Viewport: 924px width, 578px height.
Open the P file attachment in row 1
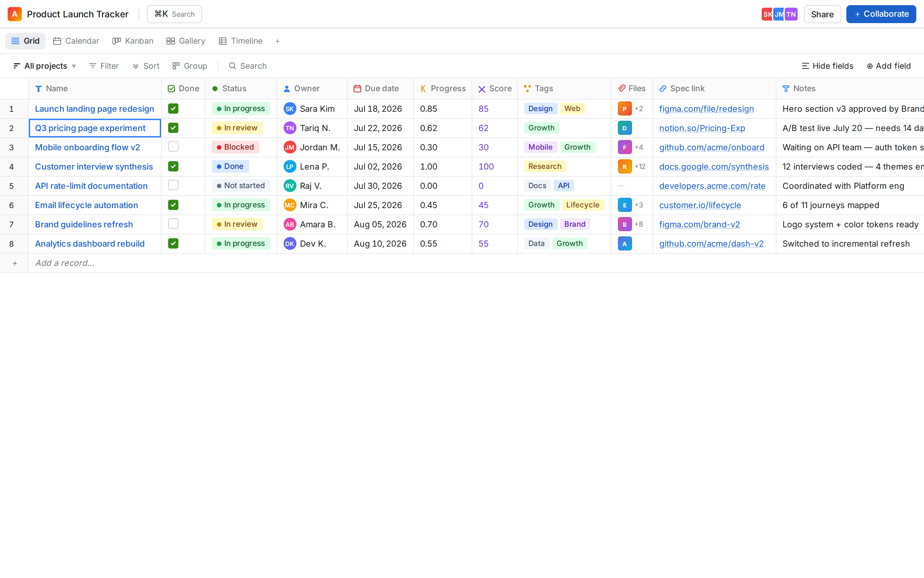point(625,109)
